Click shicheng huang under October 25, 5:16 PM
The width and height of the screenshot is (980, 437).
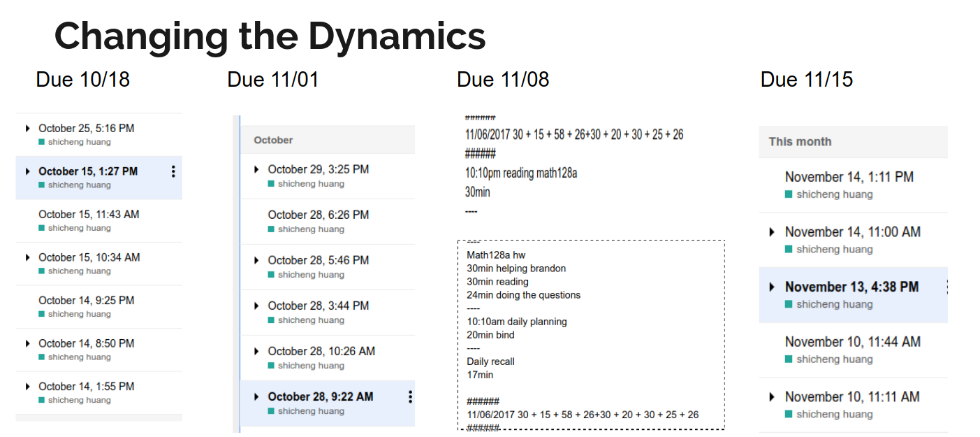pos(80,142)
